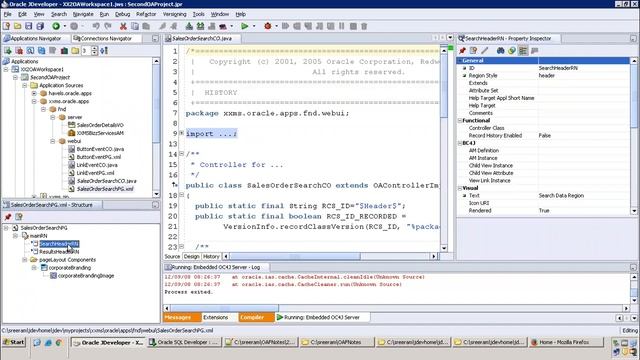The height and width of the screenshot is (360, 640).
Task: Toggle the Categories view icon in Property Inspector
Action: [x=523, y=51]
